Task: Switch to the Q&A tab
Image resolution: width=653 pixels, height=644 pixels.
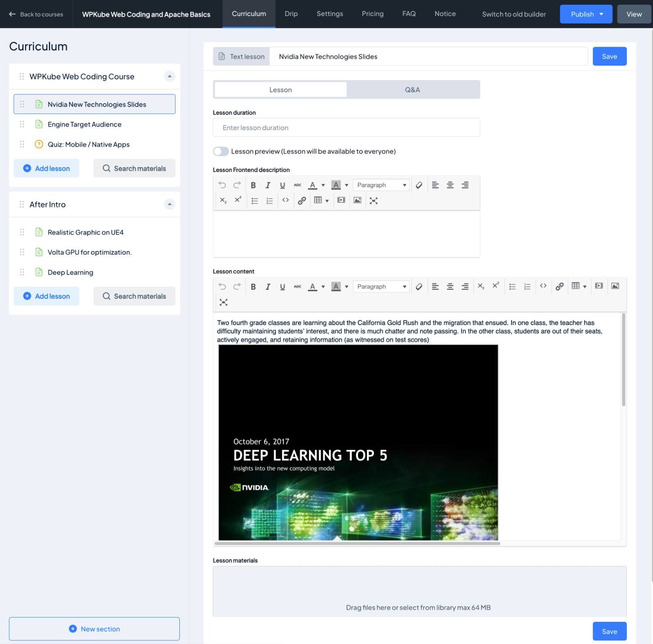Action: tap(413, 90)
